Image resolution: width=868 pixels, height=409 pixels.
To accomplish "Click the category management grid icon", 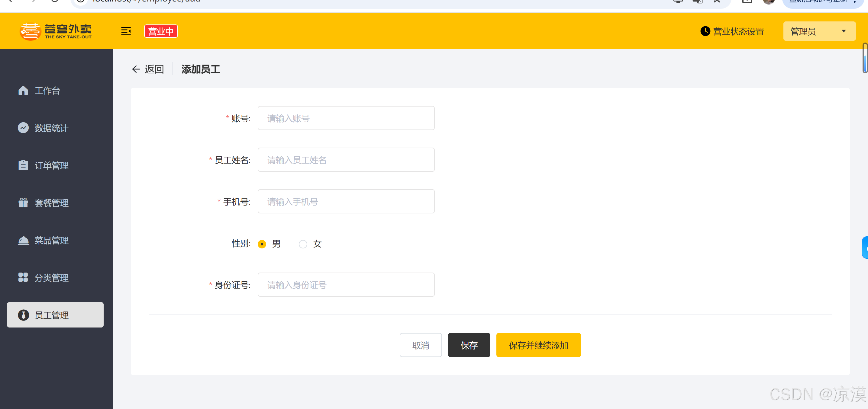I will pos(23,278).
